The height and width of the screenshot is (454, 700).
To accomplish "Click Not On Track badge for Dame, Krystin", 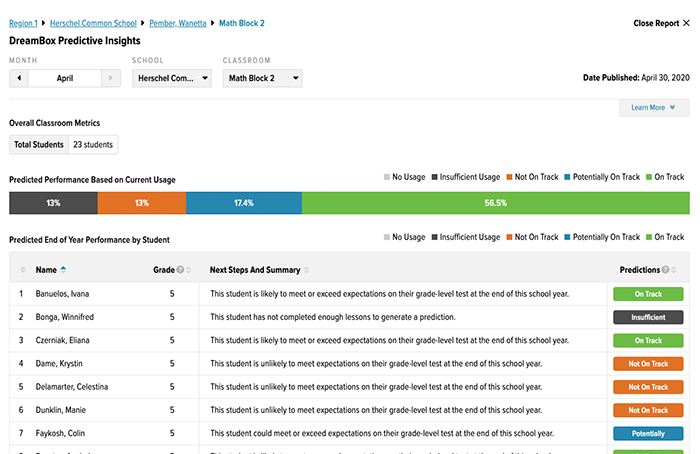I will pyautogui.click(x=648, y=364).
